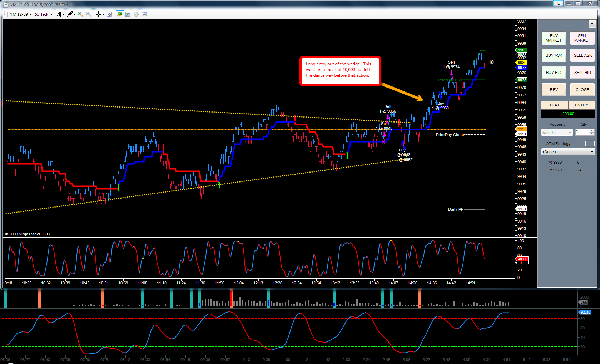Decrease quantity with the Qty down arrow

592,134
